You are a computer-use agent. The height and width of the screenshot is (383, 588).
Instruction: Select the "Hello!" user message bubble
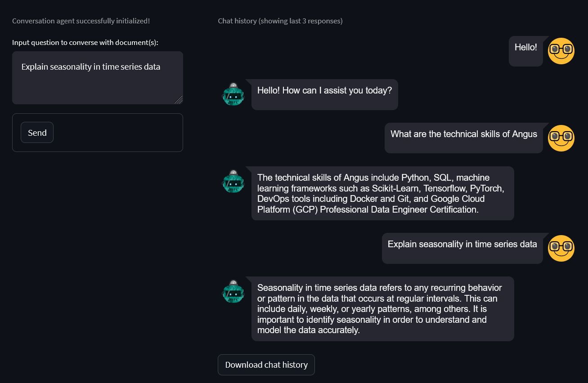coord(526,51)
